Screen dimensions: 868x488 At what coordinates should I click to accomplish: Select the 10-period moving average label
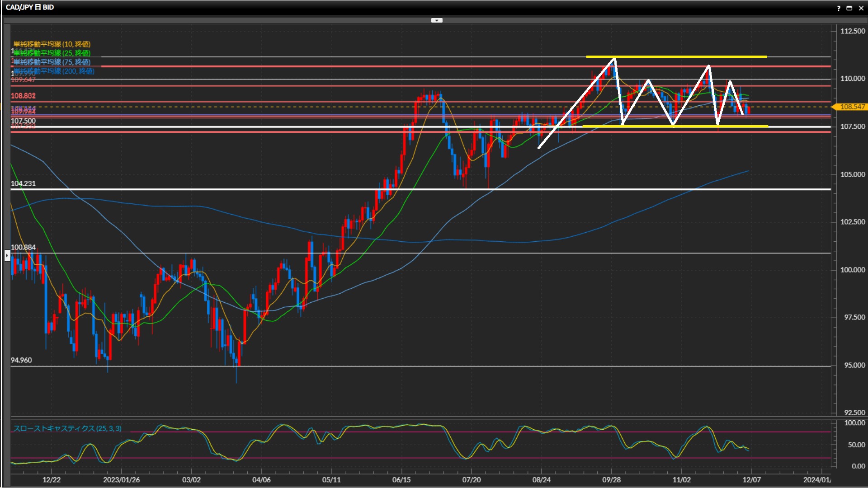(x=52, y=44)
